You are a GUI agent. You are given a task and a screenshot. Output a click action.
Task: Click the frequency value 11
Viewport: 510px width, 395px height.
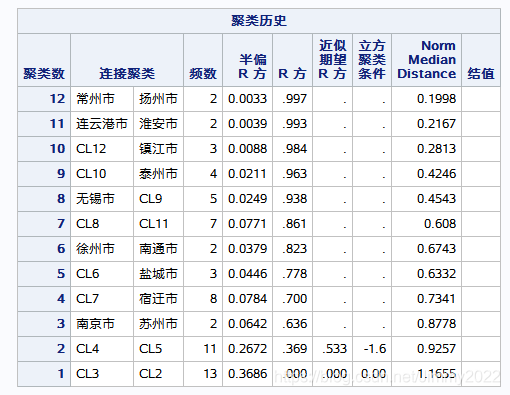pyautogui.click(x=210, y=349)
